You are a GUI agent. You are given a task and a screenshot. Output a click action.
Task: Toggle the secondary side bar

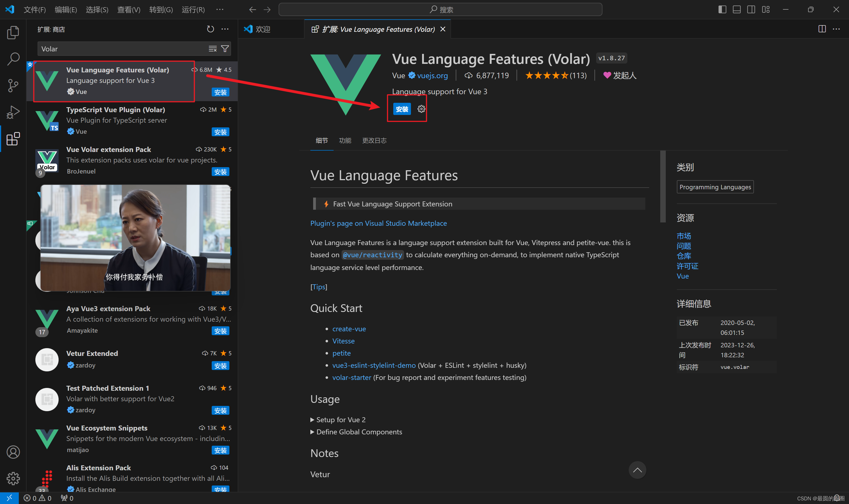pyautogui.click(x=751, y=9)
